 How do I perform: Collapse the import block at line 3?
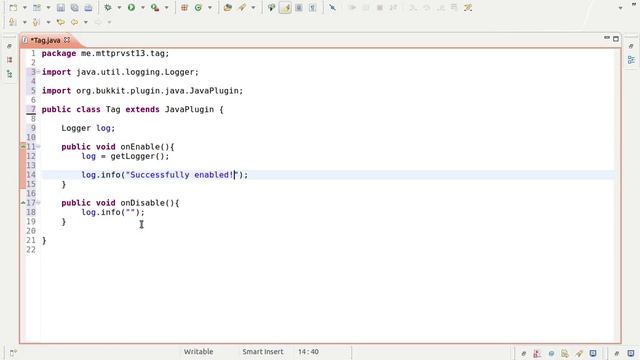[x=38, y=72]
